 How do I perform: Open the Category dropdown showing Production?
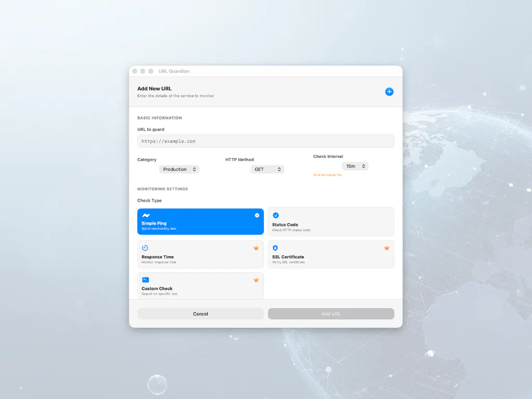179,169
